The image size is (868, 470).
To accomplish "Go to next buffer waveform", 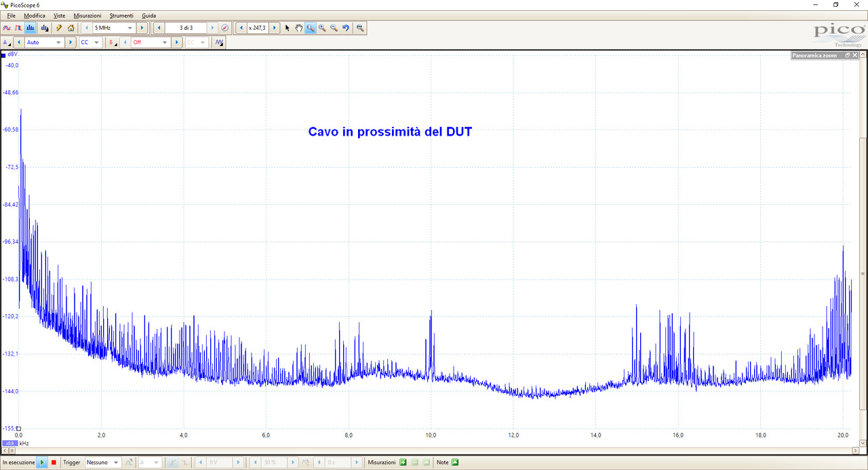I will pos(213,28).
